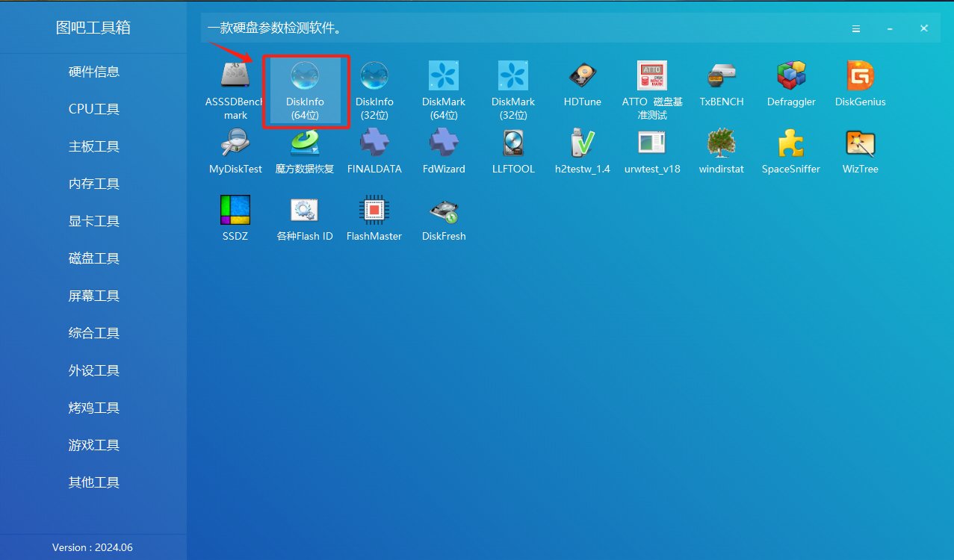
Task: Click the 一款硬盘参数检测软件 description text
Action: (275, 28)
